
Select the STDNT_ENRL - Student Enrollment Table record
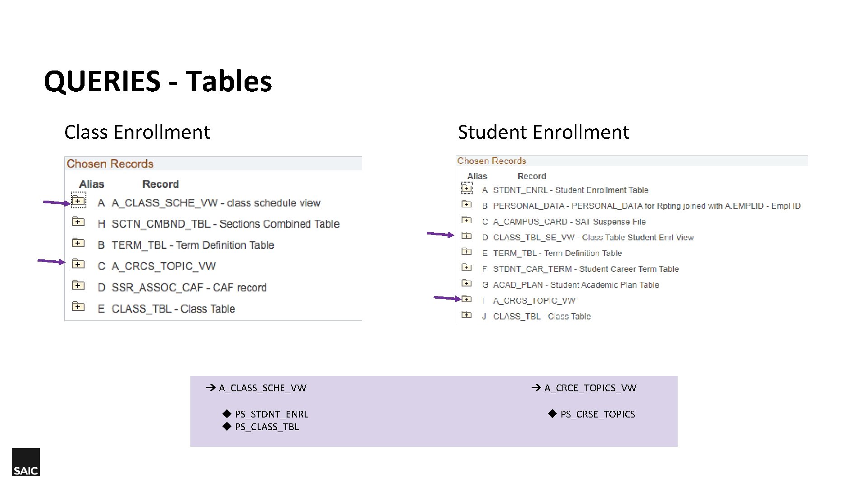[570, 190]
